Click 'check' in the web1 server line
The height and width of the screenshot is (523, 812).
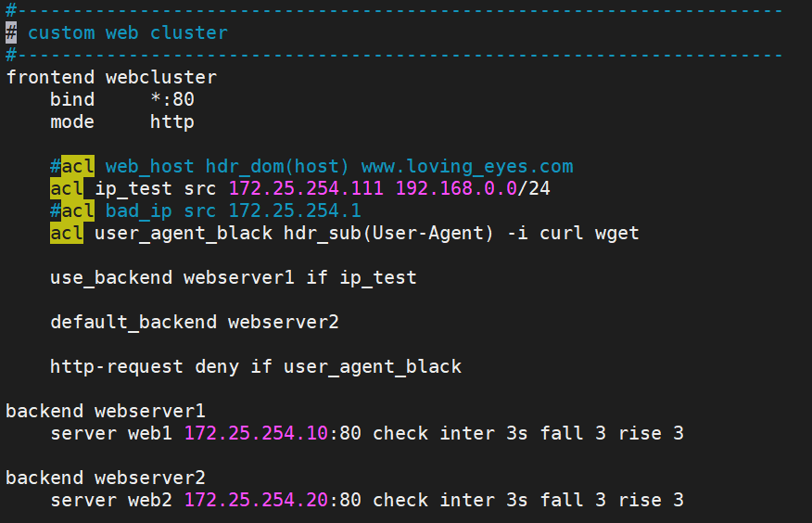[x=400, y=433]
